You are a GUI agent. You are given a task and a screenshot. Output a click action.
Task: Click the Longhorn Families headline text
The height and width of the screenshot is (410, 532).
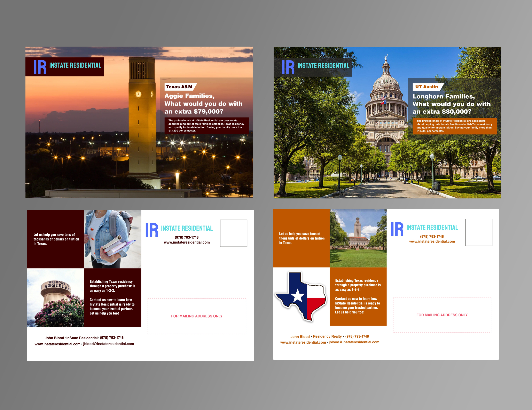point(444,97)
